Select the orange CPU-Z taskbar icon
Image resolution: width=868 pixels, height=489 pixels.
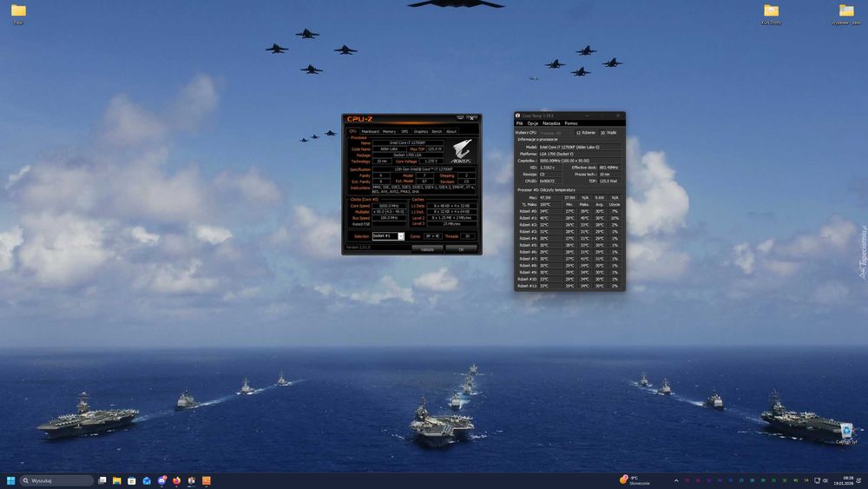click(207, 480)
